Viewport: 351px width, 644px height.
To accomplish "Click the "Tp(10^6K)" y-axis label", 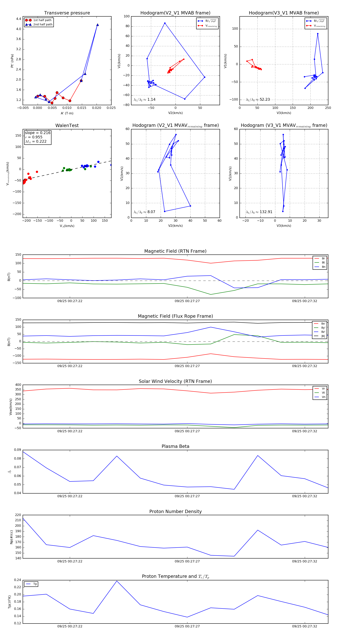I will [x=10, y=602].
